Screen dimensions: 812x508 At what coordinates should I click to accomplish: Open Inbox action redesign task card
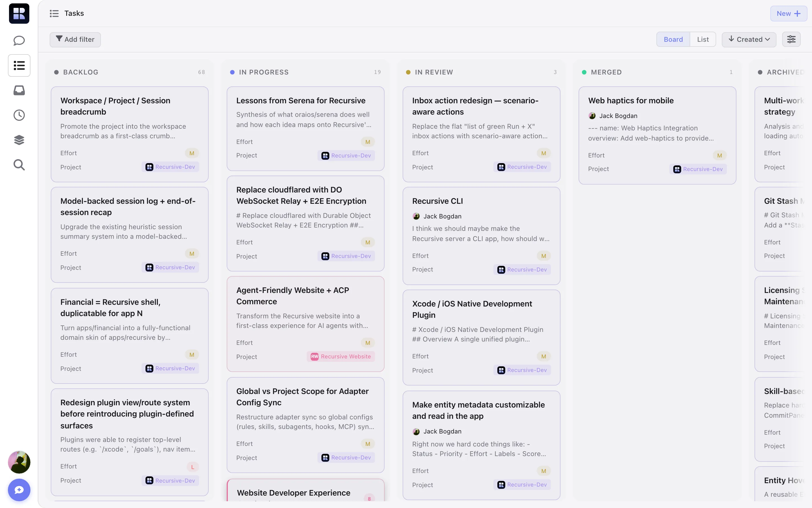481,134
